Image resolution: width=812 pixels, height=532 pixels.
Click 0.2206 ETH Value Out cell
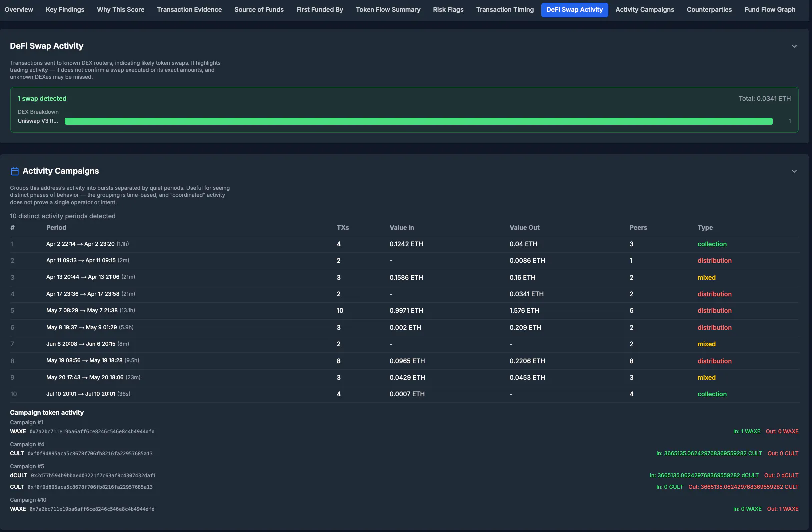coord(527,361)
